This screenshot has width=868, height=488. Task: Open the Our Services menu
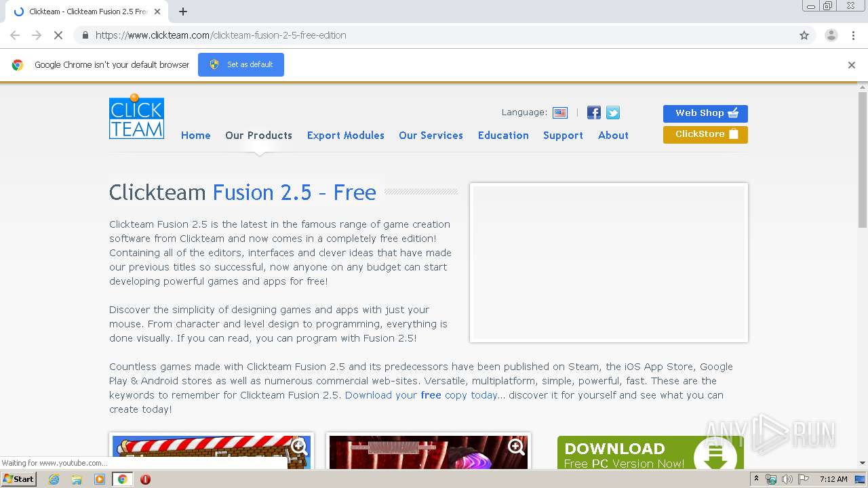(x=431, y=136)
